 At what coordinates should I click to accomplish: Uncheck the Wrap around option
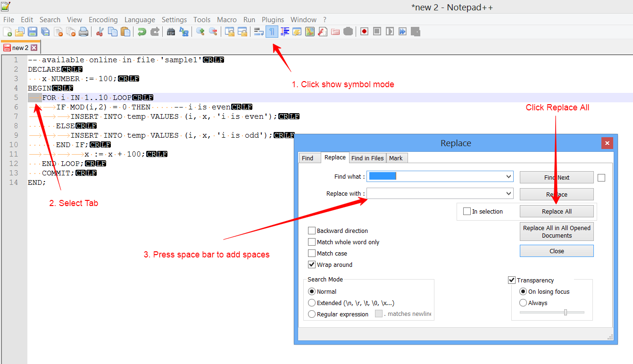311,264
